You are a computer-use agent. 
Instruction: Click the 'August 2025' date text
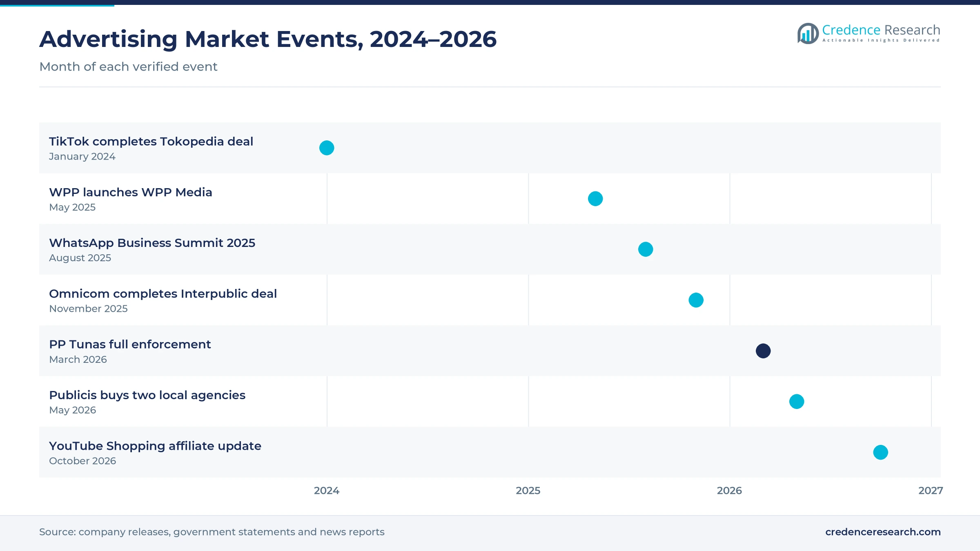pyautogui.click(x=80, y=258)
